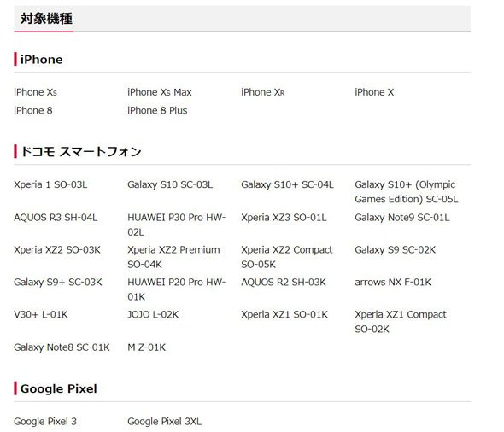
Task: Click the M Z-01K entry
Action: (x=147, y=347)
